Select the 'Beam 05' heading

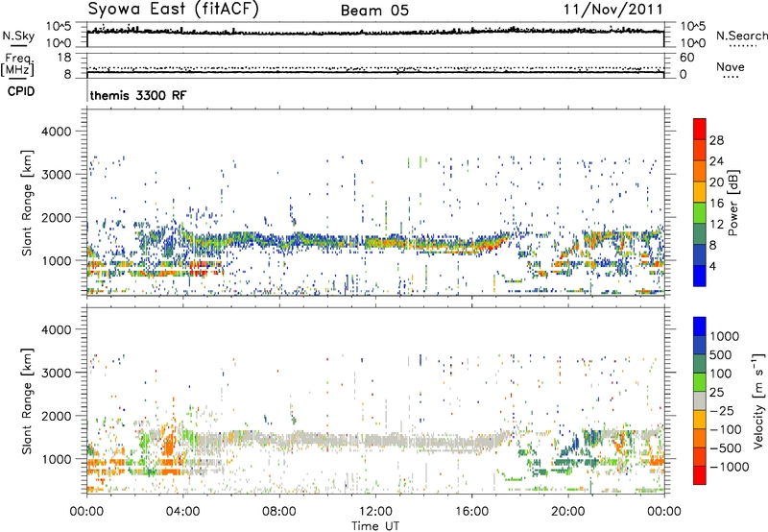[x=374, y=11]
